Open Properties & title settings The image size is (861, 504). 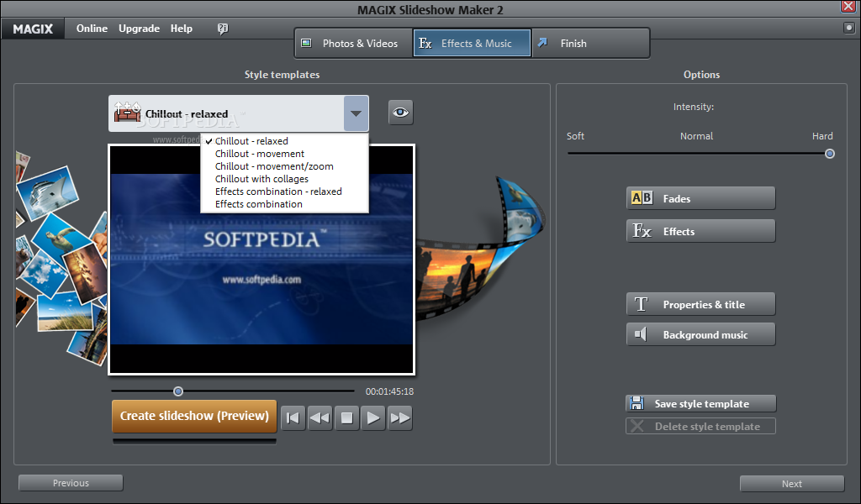pos(700,304)
